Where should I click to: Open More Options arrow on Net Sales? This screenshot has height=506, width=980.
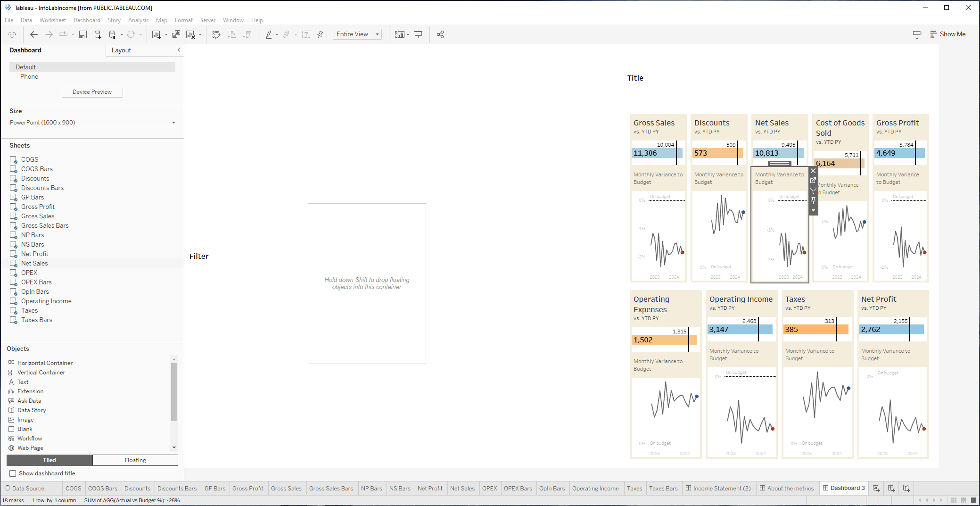point(813,210)
